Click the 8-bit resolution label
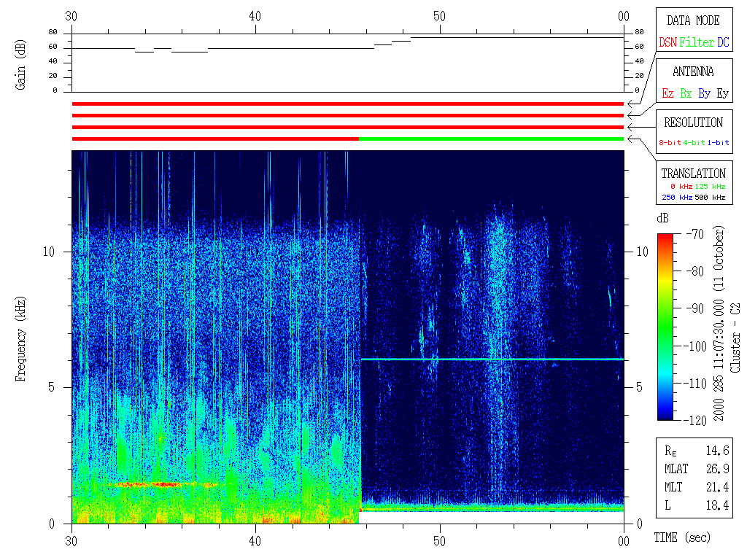Screen dimensions: 747x560 tap(670, 143)
